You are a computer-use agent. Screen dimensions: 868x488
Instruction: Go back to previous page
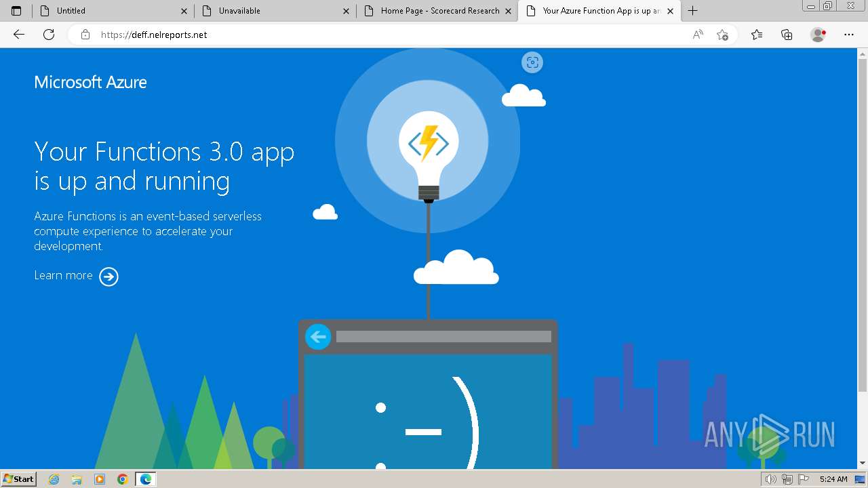point(19,35)
